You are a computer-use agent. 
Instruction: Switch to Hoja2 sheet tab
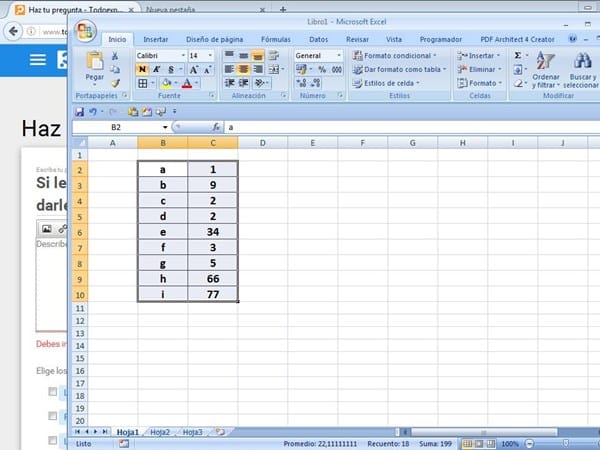click(x=160, y=432)
